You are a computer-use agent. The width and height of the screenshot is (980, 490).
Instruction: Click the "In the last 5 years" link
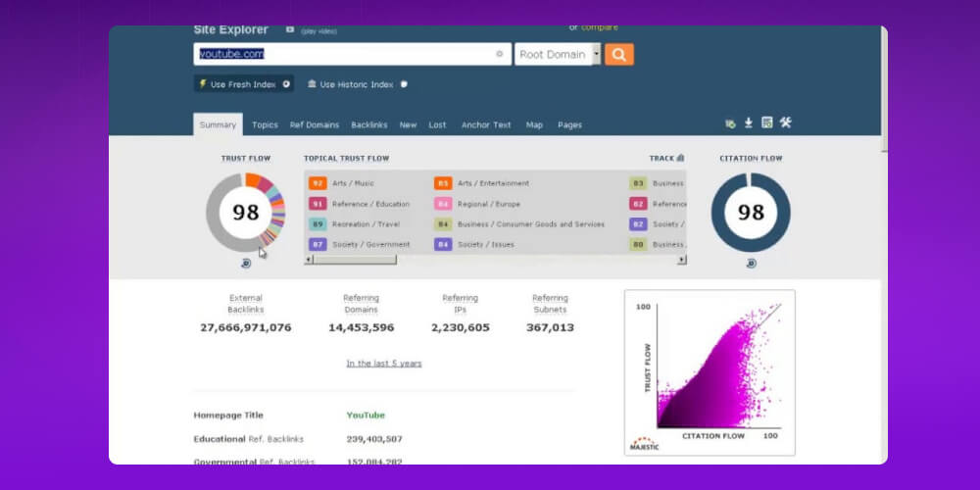(x=384, y=364)
